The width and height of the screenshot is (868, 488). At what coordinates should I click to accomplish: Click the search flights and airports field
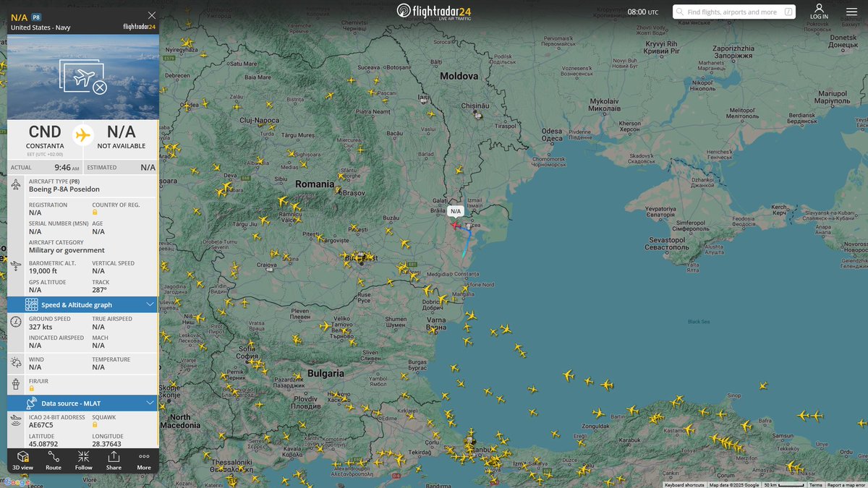coord(733,12)
